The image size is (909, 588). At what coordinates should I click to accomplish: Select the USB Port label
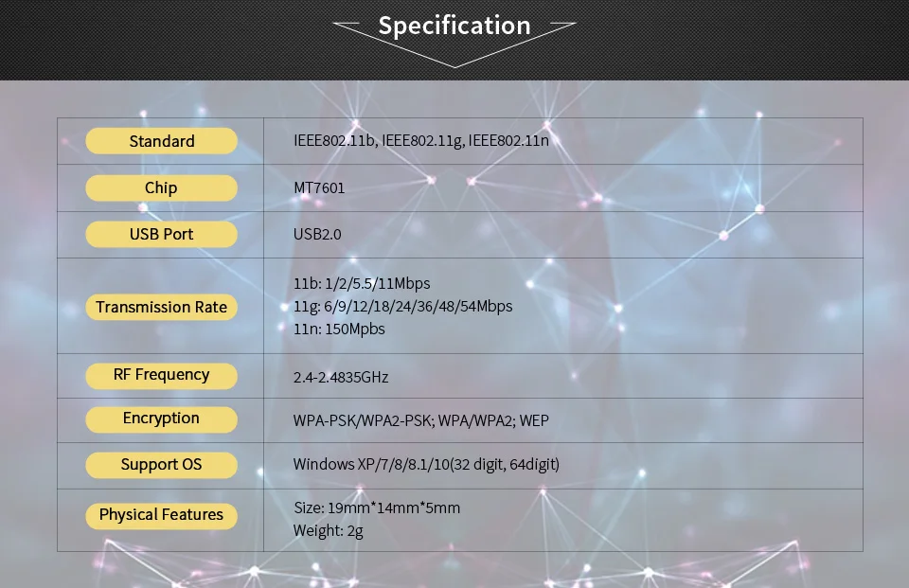(x=161, y=234)
